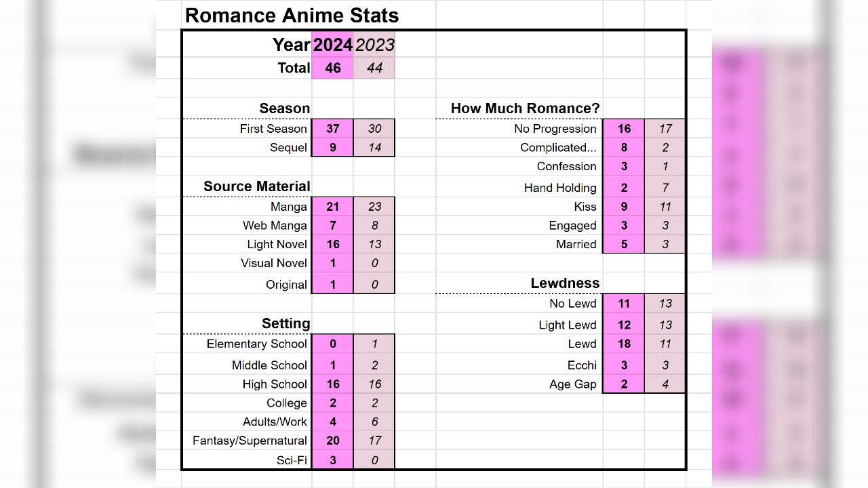Screen dimensions: 868x488
Task: Select the 2024 Total value 46
Action: point(332,68)
